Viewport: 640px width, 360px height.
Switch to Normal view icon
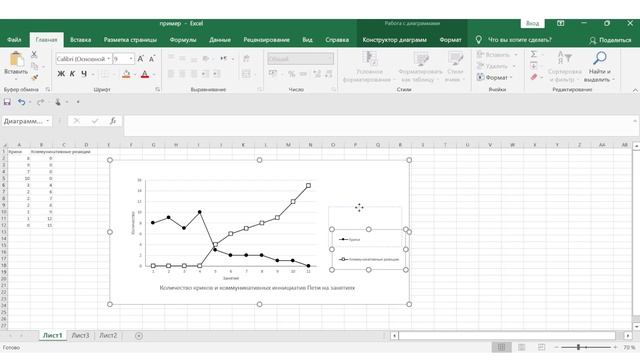[x=501, y=347]
